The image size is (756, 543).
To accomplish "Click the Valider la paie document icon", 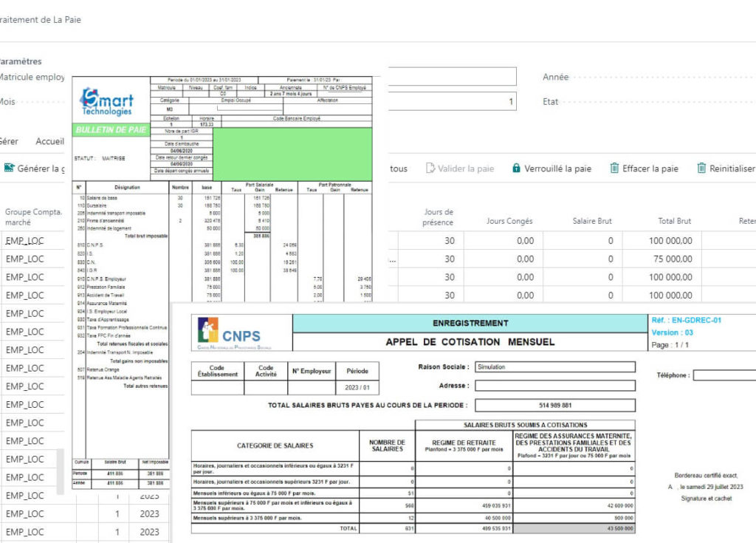I will 430,168.
